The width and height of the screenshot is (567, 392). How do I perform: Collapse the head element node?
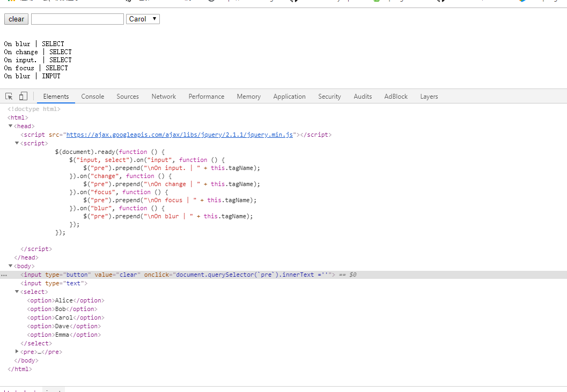pos(11,126)
